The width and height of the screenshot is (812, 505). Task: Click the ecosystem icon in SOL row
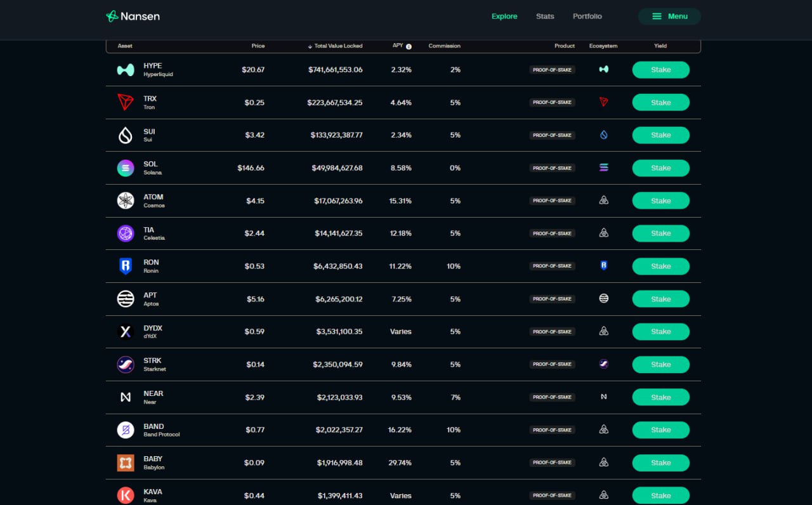(604, 167)
